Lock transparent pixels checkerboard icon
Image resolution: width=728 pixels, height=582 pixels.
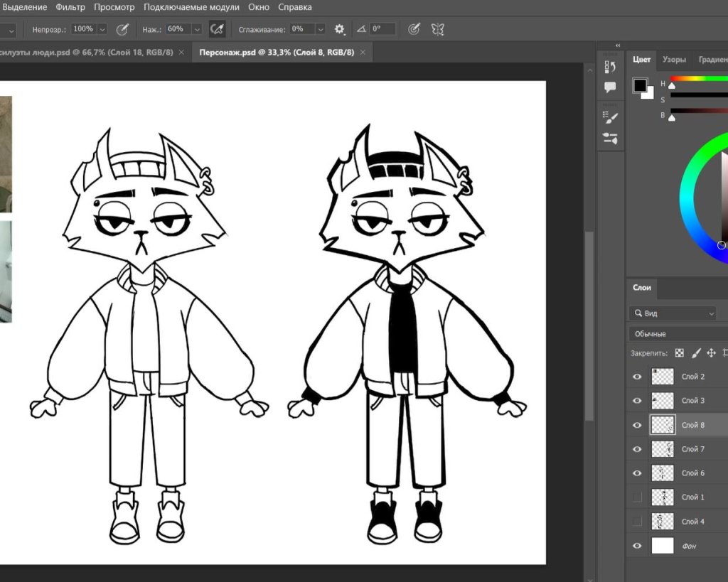tap(680, 352)
